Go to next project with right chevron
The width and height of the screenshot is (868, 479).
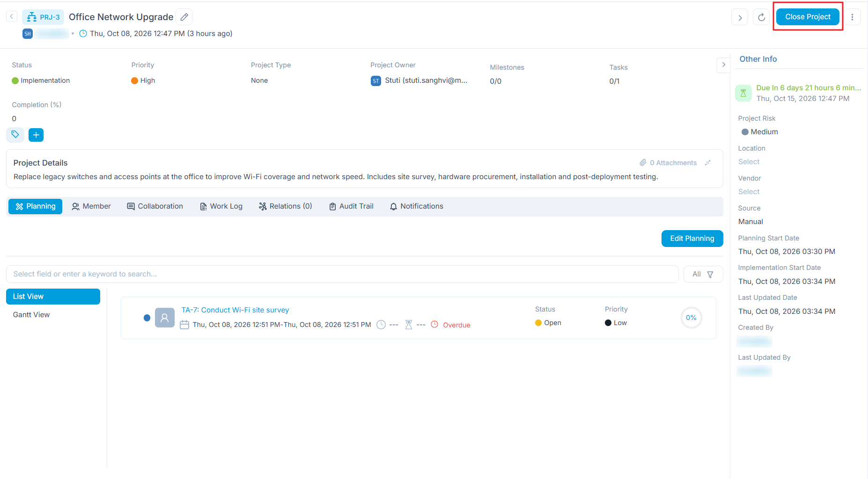[740, 17]
